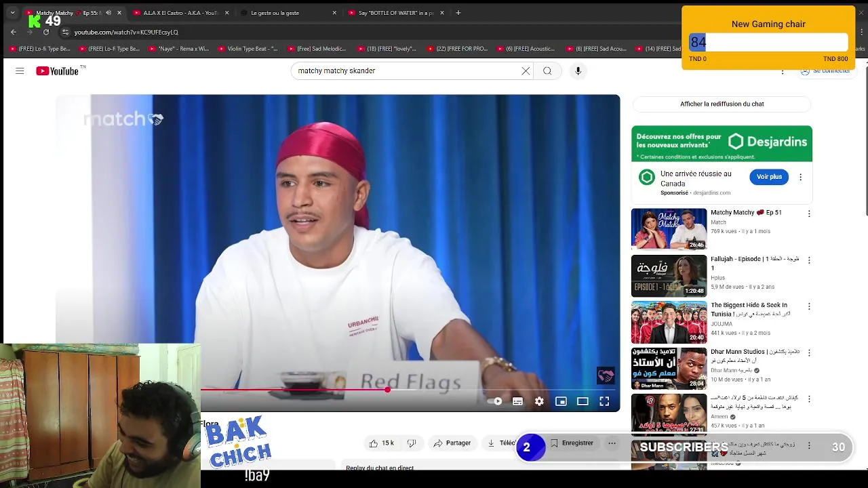Dislike the video with thumbs down

pyautogui.click(x=411, y=443)
